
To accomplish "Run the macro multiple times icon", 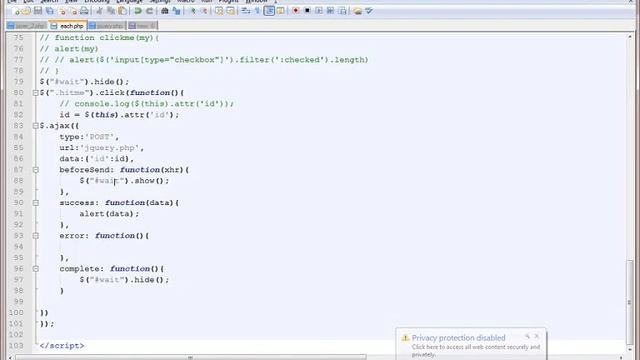I will click(x=330, y=11).
